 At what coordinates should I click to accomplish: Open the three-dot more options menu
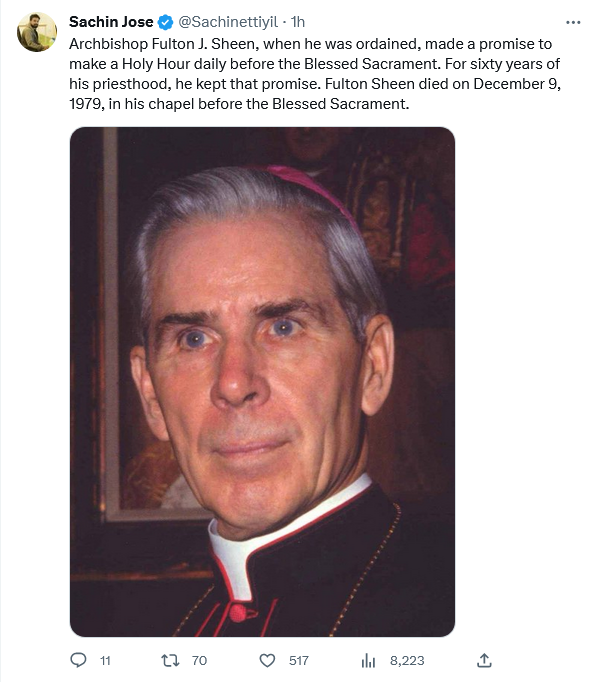point(573,22)
